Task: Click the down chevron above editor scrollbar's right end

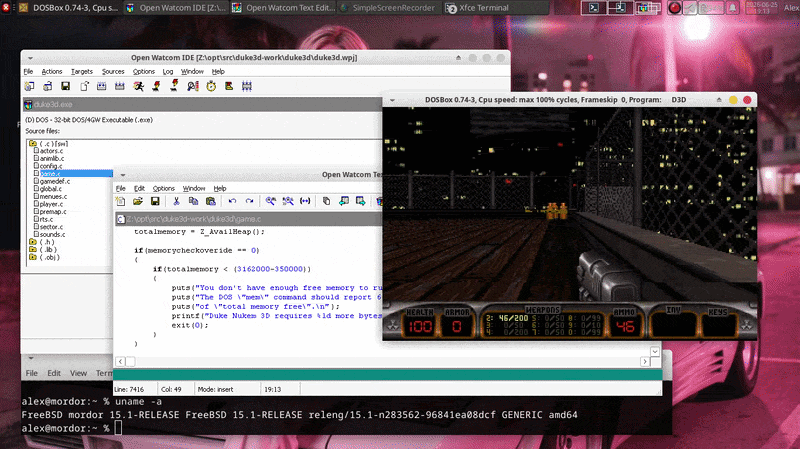Action: (x=655, y=352)
